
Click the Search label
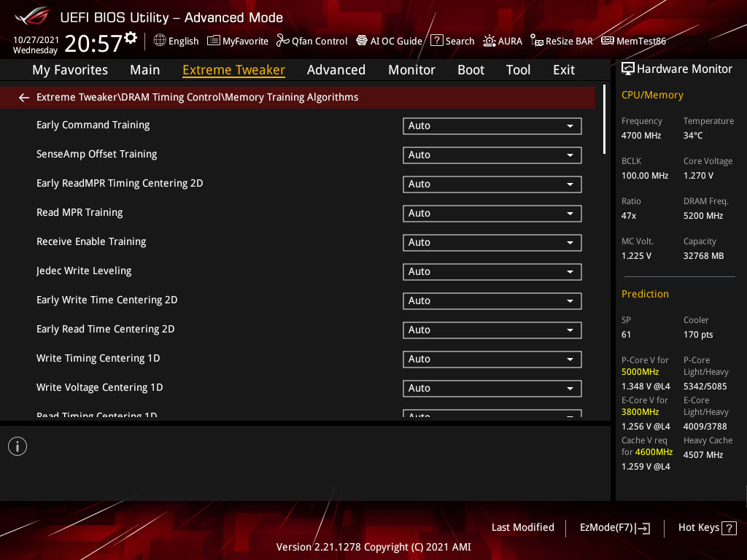point(460,42)
